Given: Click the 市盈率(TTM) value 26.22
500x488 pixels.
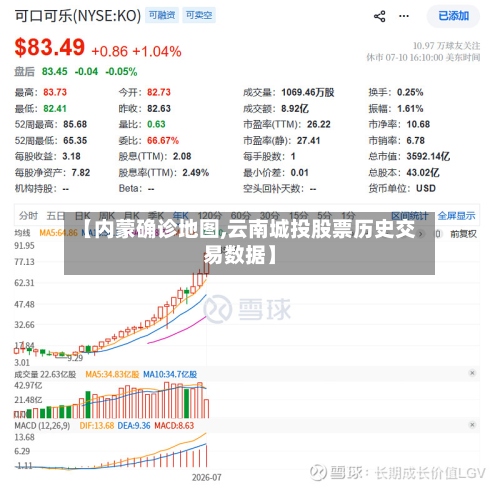Looking at the screenshot, I should pyautogui.click(x=319, y=124).
